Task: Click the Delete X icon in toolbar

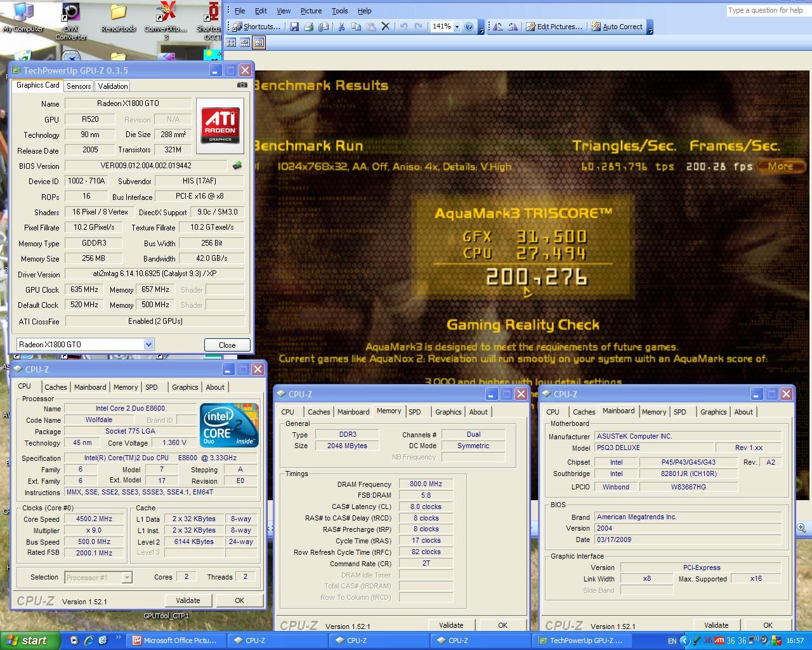Action: tap(385, 27)
